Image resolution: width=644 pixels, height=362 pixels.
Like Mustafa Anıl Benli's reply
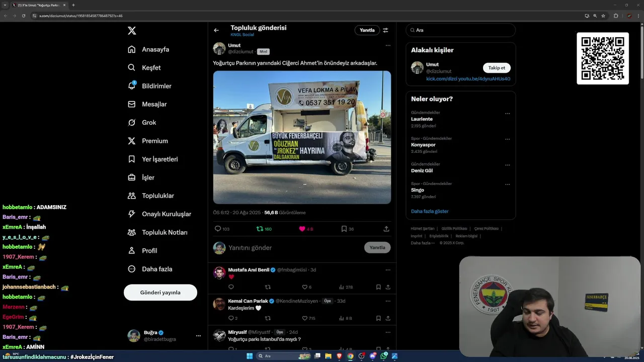coord(304,287)
